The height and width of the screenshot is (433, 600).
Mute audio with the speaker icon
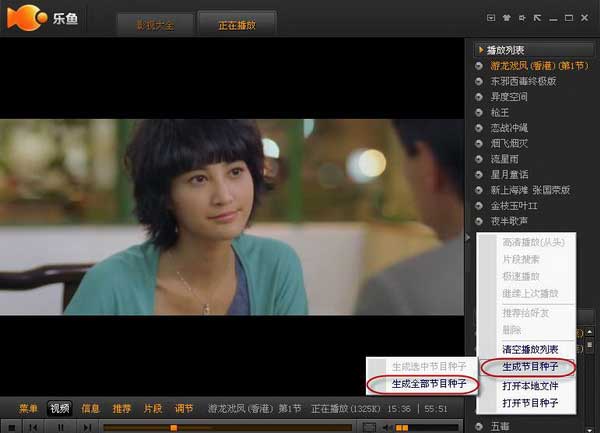pyautogui.click(x=386, y=427)
